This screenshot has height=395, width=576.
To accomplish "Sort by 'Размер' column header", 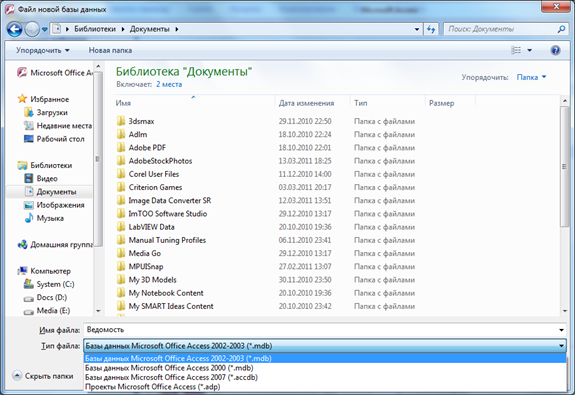I will (x=450, y=103).
